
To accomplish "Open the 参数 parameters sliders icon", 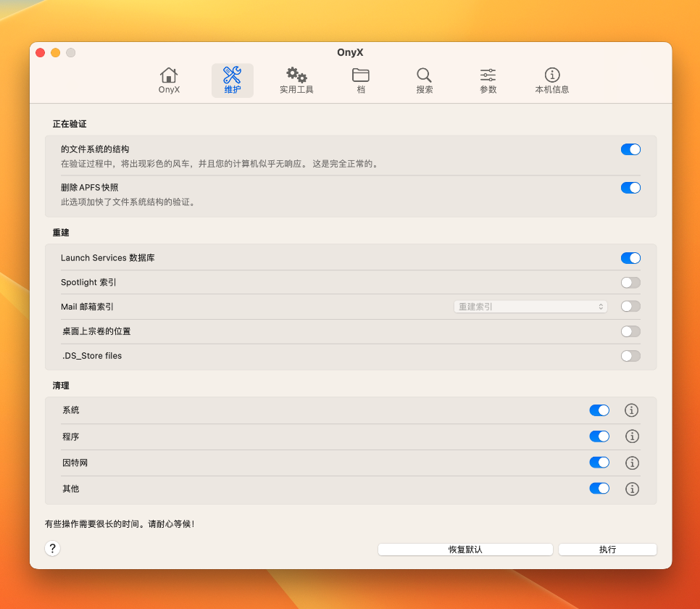I will [x=488, y=80].
